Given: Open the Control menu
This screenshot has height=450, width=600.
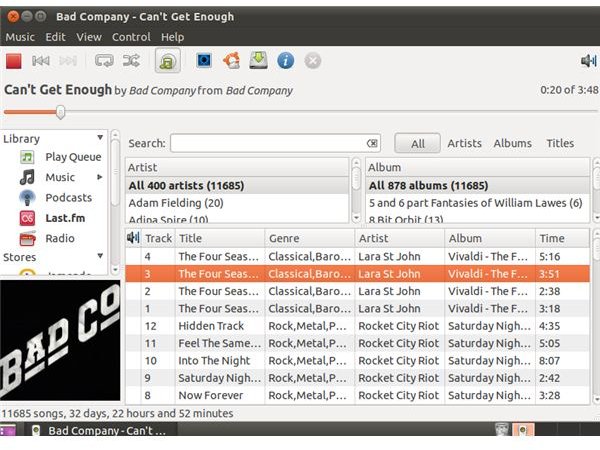Looking at the screenshot, I should (131, 37).
